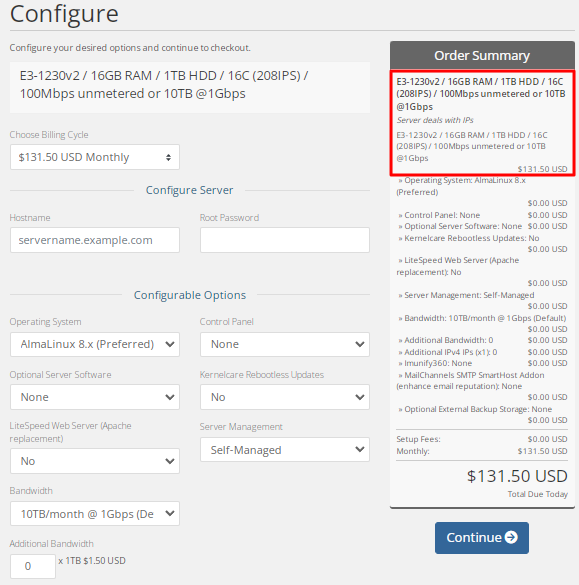
Task: Click the Configure Server section heading
Action: [190, 190]
